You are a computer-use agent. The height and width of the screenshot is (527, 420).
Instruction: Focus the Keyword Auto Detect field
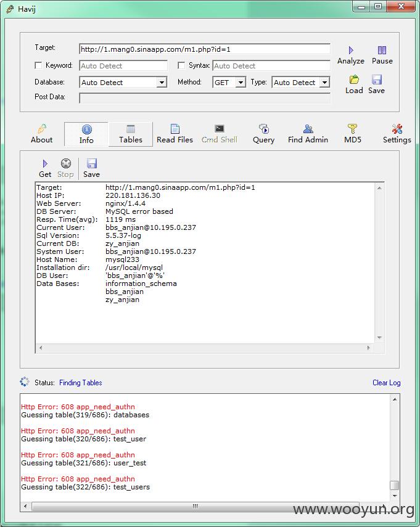123,65
